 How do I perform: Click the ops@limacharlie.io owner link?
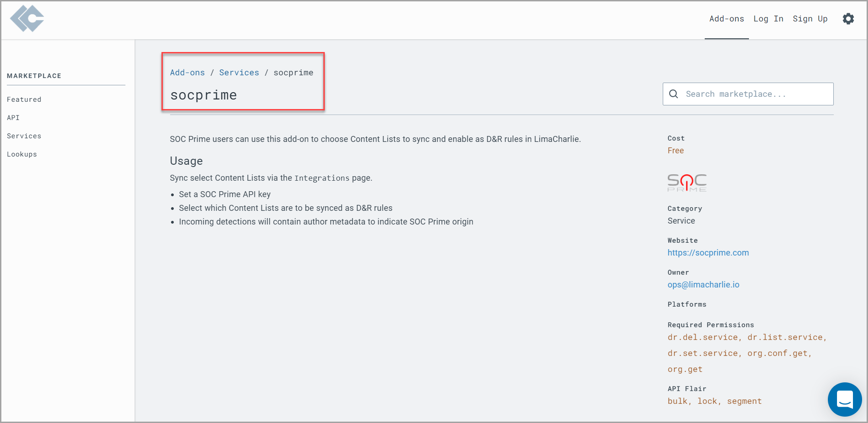pos(703,285)
